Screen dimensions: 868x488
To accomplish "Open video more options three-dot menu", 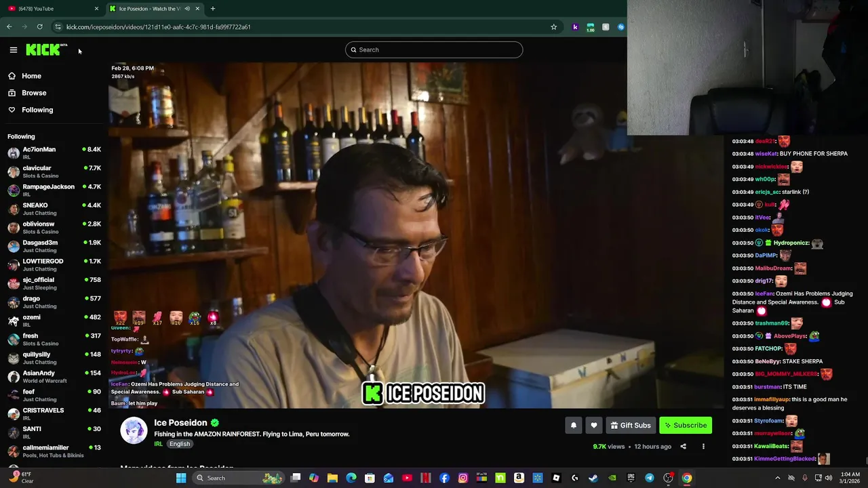I will coord(703,447).
